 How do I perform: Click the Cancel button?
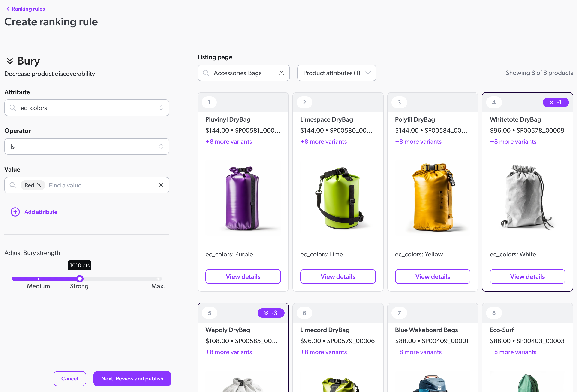70,378
